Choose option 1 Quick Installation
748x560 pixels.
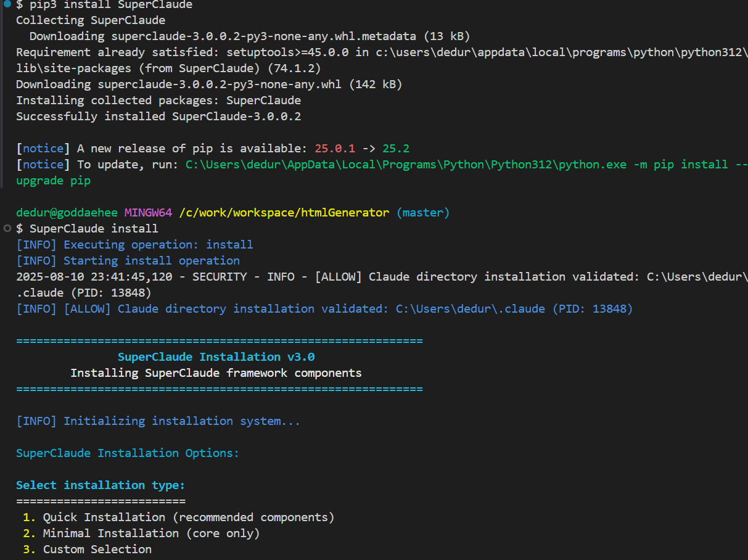pyautogui.click(x=179, y=517)
